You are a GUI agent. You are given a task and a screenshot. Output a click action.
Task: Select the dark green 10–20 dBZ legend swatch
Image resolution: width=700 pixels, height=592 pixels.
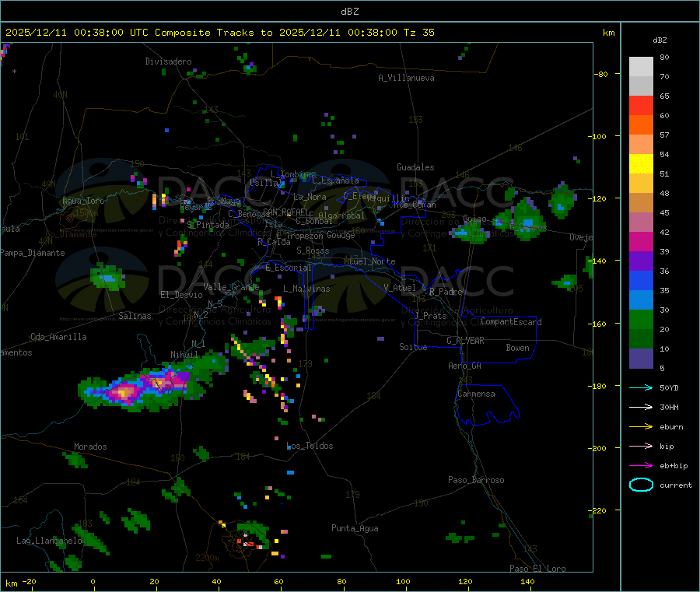(x=641, y=339)
